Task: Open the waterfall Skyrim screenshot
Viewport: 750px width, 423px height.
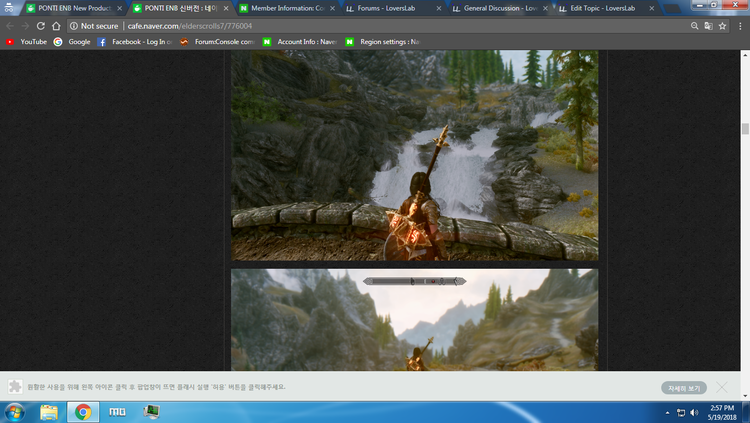Action: [414, 155]
